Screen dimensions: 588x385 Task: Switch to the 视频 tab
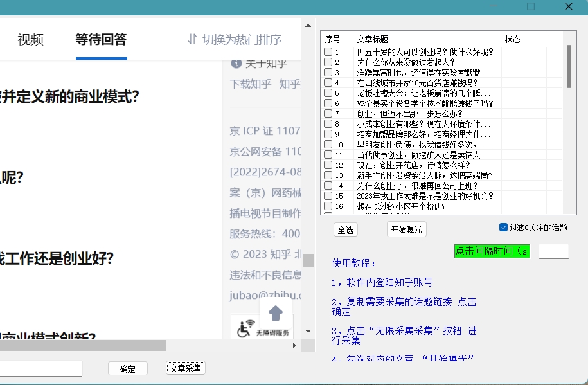point(30,39)
